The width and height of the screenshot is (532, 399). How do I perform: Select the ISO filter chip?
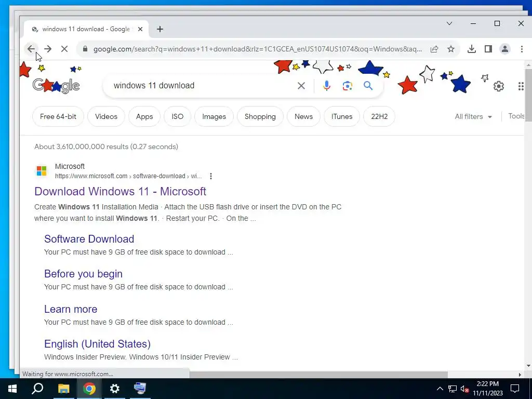[x=178, y=116]
